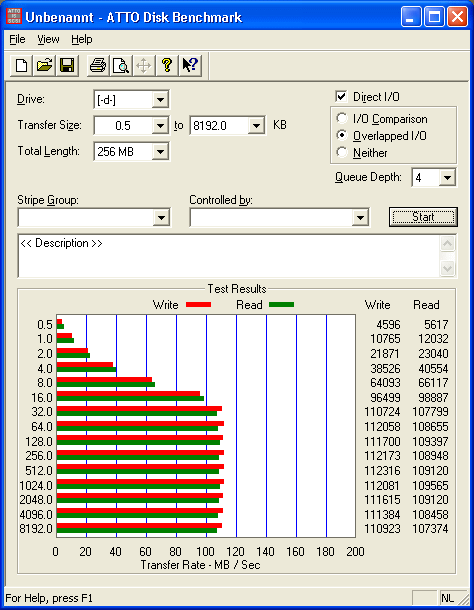Open minimum Transfer Size 0.5 dropdown

[160, 126]
